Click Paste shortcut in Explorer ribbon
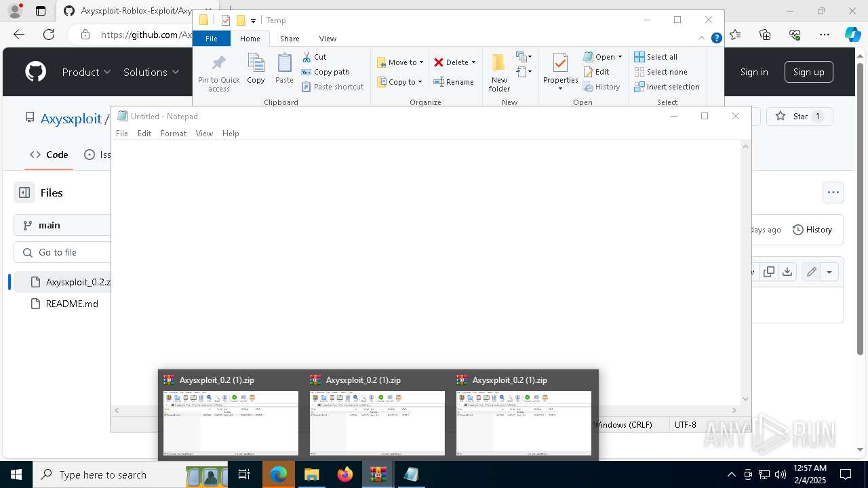 332,87
